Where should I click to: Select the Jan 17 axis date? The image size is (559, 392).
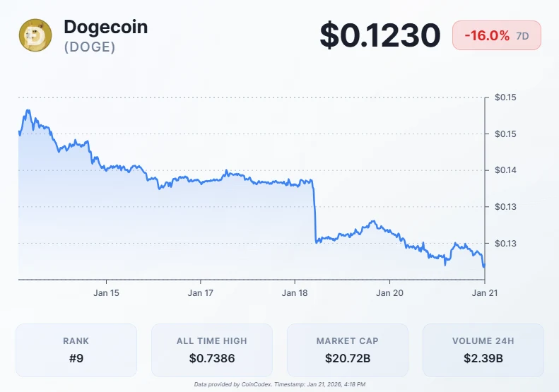coord(201,292)
